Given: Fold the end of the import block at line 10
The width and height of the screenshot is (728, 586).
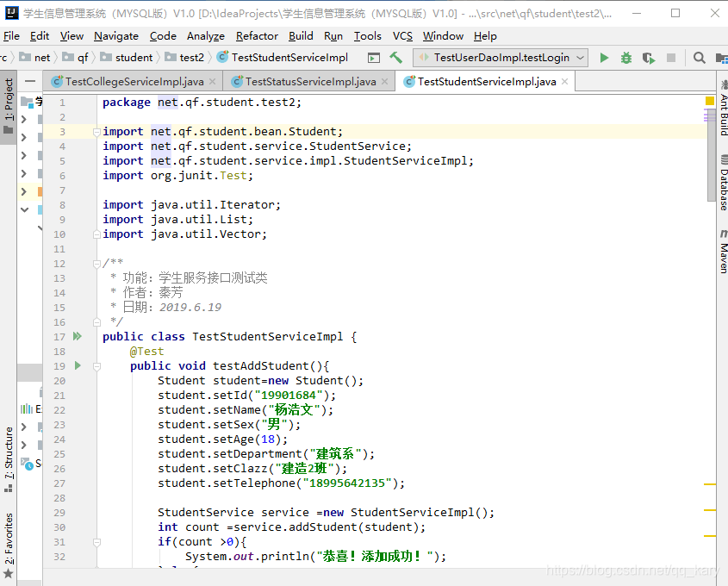Looking at the screenshot, I should pyautogui.click(x=96, y=234).
